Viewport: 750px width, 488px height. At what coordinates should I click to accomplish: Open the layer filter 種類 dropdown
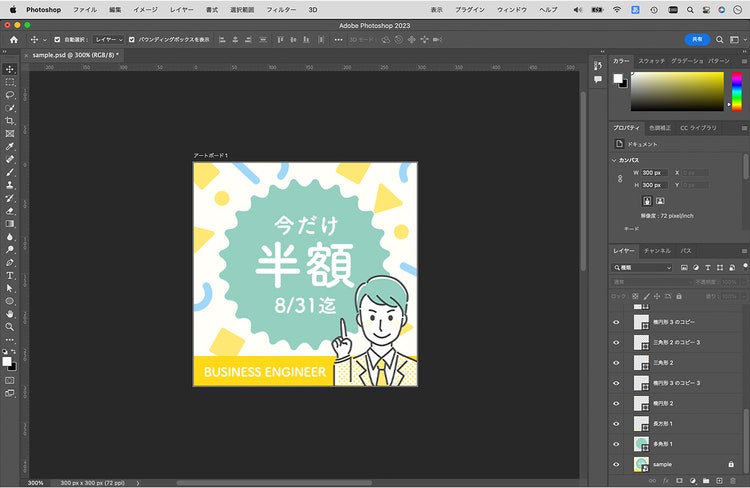tap(642, 267)
